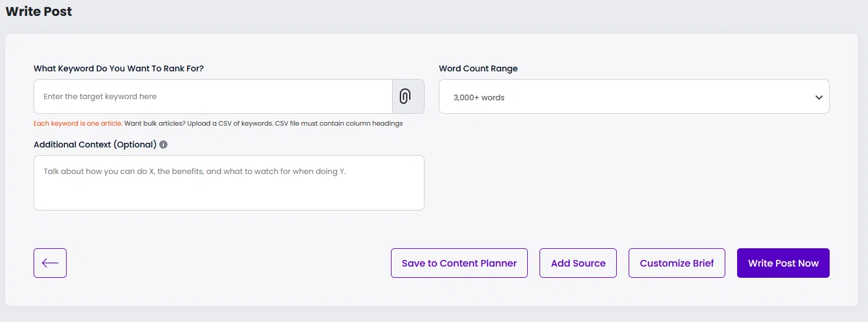Click the info icon beside Additional Context
Screen dimensions: 868x322
pyautogui.click(x=163, y=144)
